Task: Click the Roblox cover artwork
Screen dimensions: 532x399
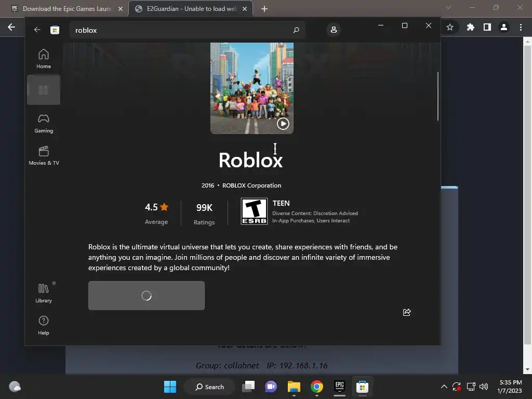Action: [252, 88]
